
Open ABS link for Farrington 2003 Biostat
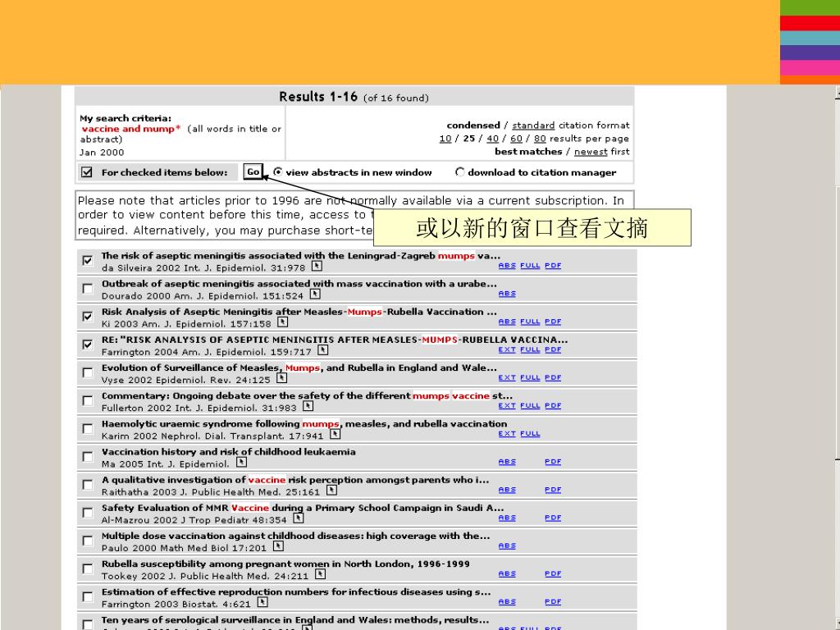point(507,602)
